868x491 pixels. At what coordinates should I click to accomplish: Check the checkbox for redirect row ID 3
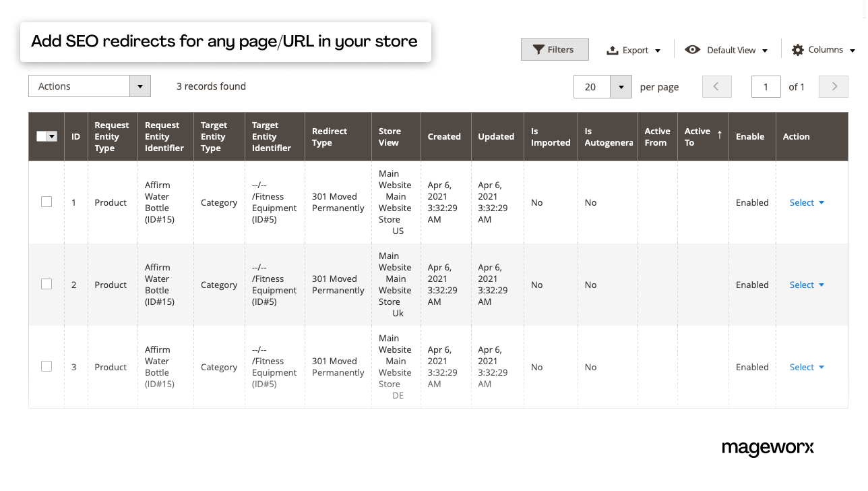click(x=46, y=366)
